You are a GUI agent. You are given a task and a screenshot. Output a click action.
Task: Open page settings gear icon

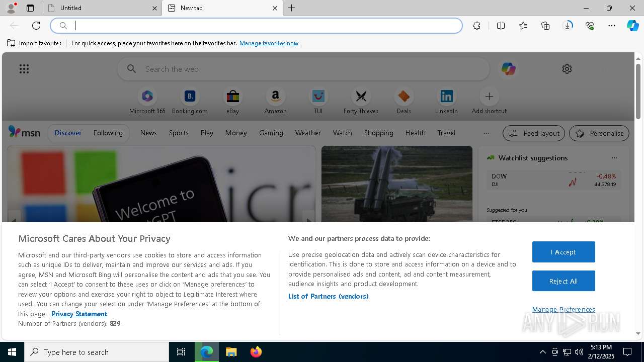(x=567, y=69)
